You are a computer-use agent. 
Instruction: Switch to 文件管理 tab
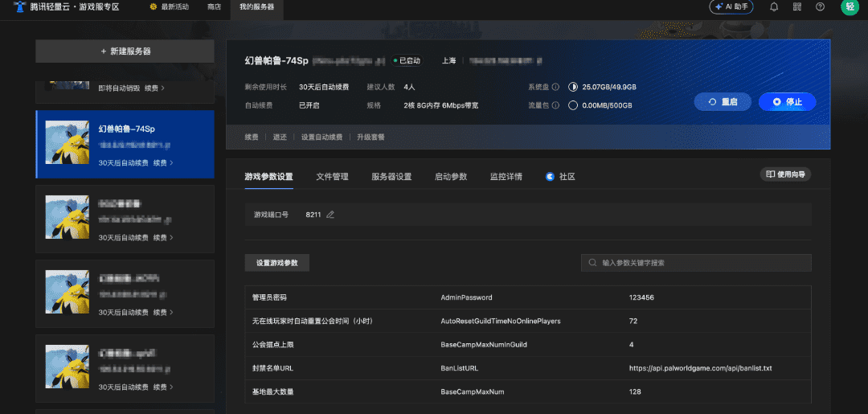click(332, 177)
